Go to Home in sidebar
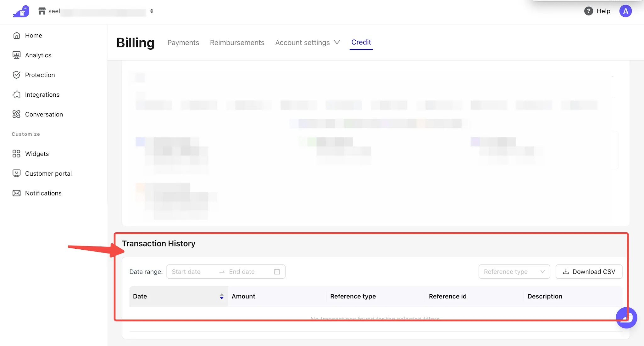The image size is (644, 346). (34, 35)
